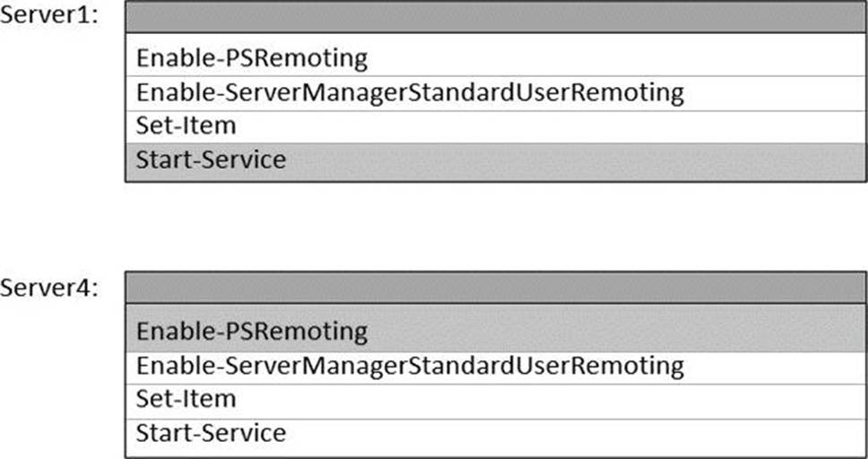Choose Enable-ServerManagerStandardUserRemoting under Server1
This screenshot has width=868, height=459.
(x=495, y=92)
